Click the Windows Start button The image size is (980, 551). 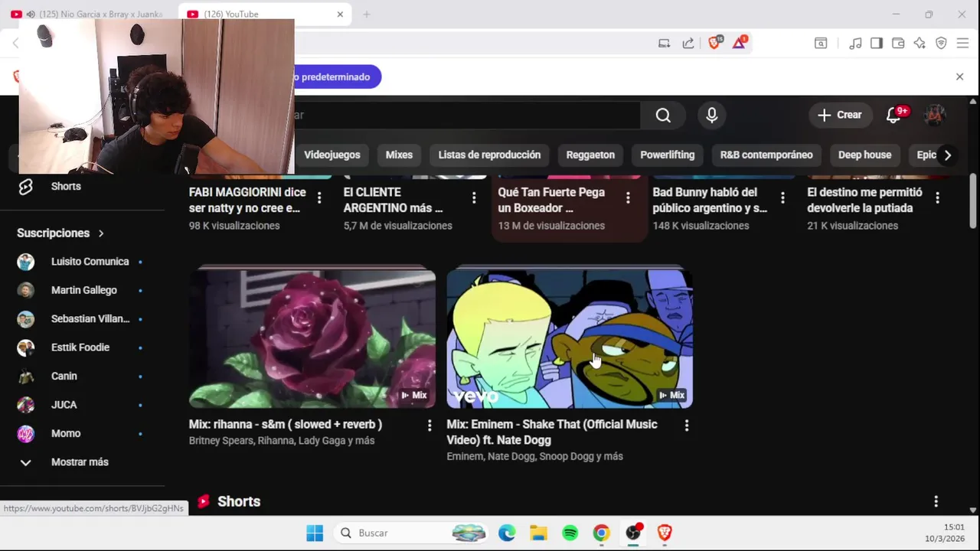coord(315,533)
